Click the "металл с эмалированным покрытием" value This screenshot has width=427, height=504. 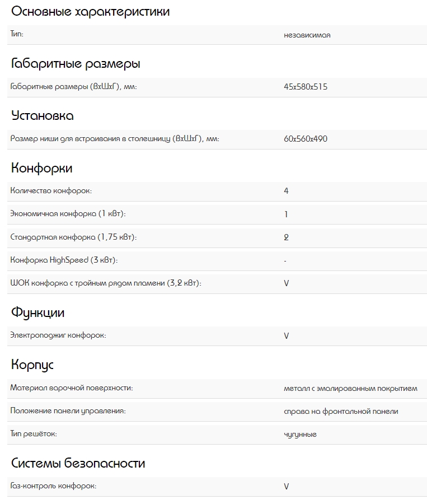pos(350,388)
